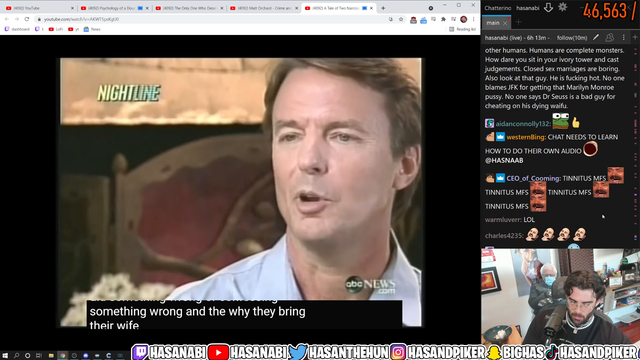Open Discord from the taskbar

pyautogui.click(x=86, y=356)
